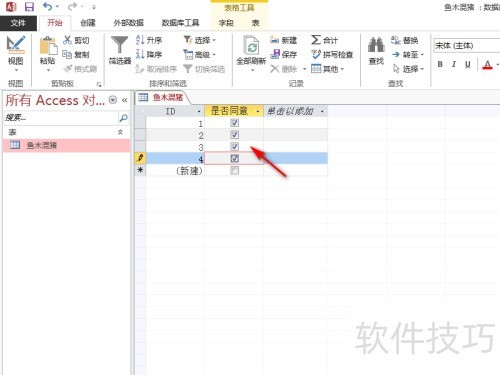
Task: Run Spelling check (拼写检查)
Action: pos(332,54)
